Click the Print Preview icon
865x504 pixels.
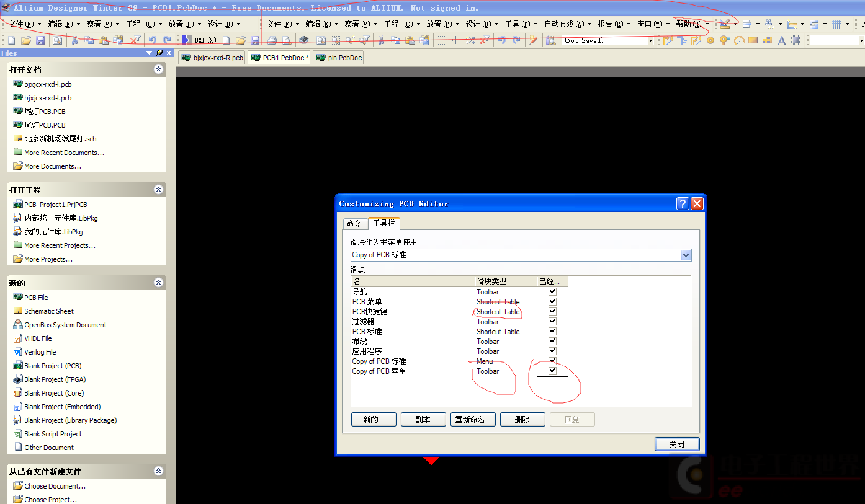tap(286, 40)
